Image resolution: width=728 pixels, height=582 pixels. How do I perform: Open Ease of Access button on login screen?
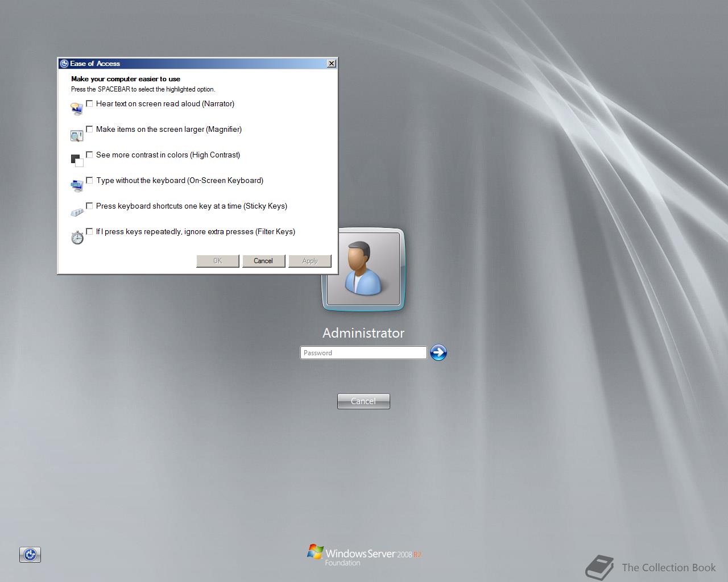point(30,555)
